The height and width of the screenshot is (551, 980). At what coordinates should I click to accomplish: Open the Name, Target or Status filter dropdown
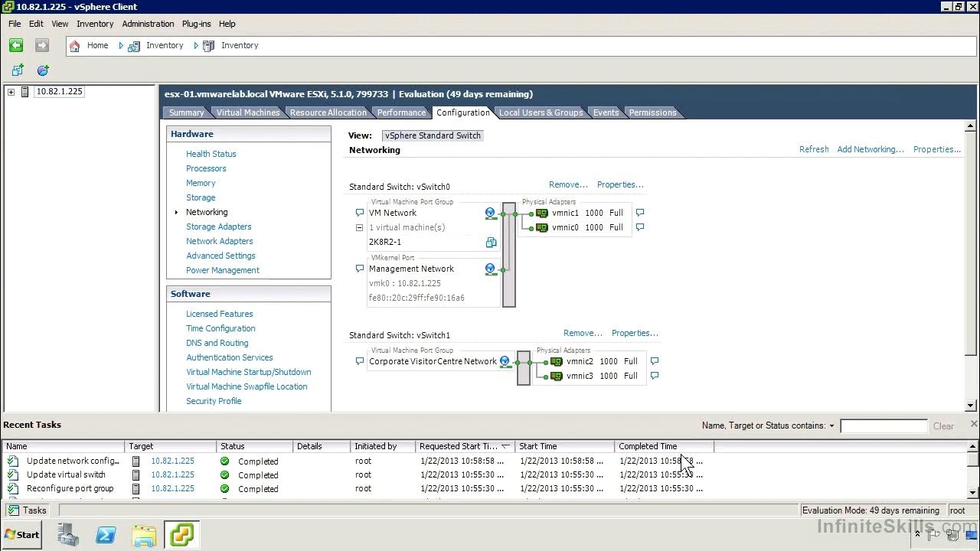coord(831,426)
